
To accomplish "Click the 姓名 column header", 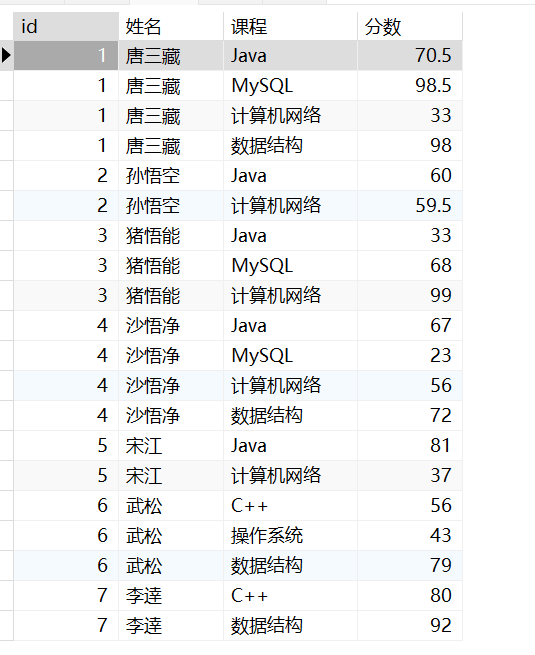I will tap(171, 26).
